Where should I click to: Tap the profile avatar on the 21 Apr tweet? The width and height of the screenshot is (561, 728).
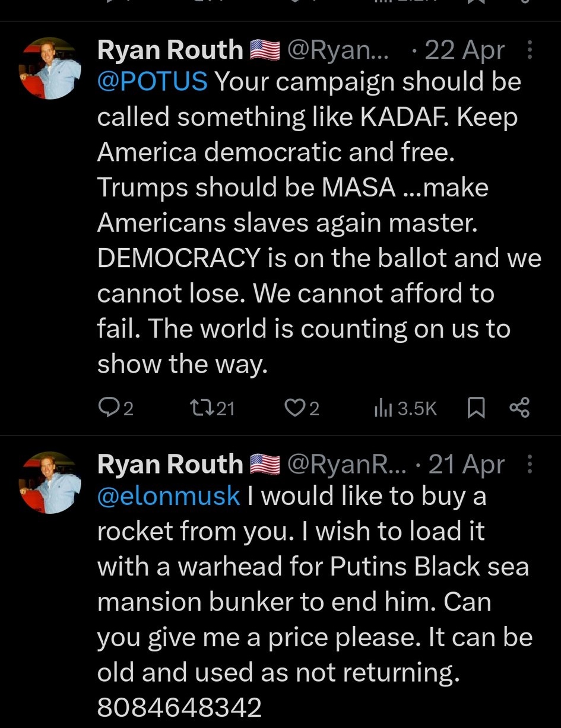[50, 481]
